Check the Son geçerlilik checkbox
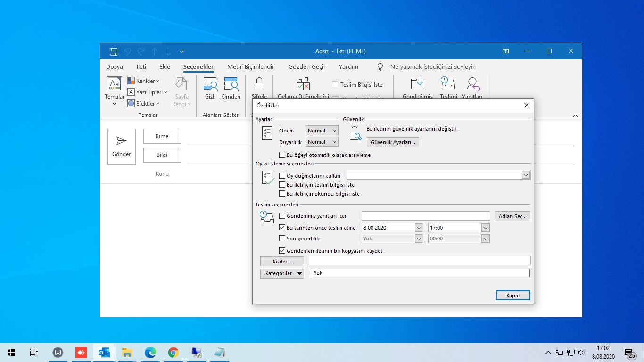 point(282,239)
